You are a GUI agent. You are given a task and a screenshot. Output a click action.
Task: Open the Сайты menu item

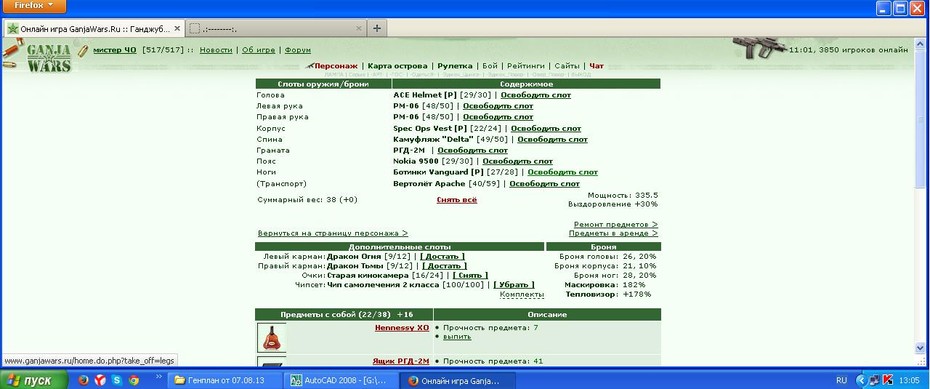coord(566,66)
